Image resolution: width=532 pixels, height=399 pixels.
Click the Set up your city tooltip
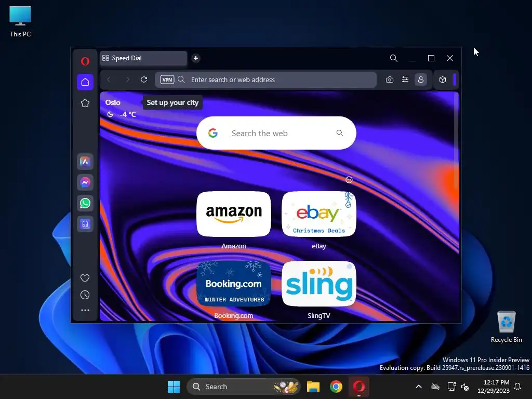(172, 102)
